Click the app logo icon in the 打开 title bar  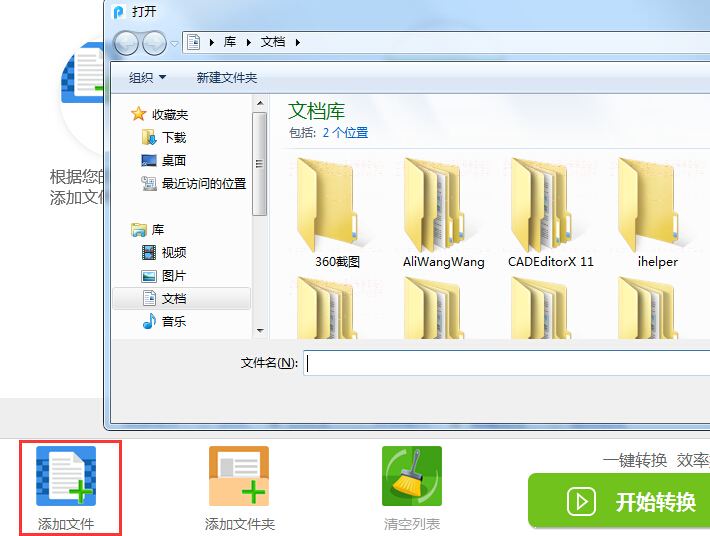coord(119,12)
